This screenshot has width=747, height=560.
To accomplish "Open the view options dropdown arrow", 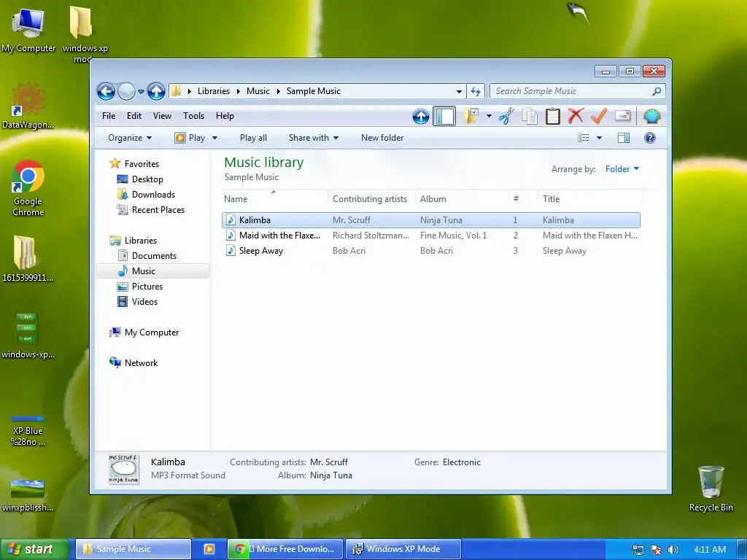I will 600,138.
